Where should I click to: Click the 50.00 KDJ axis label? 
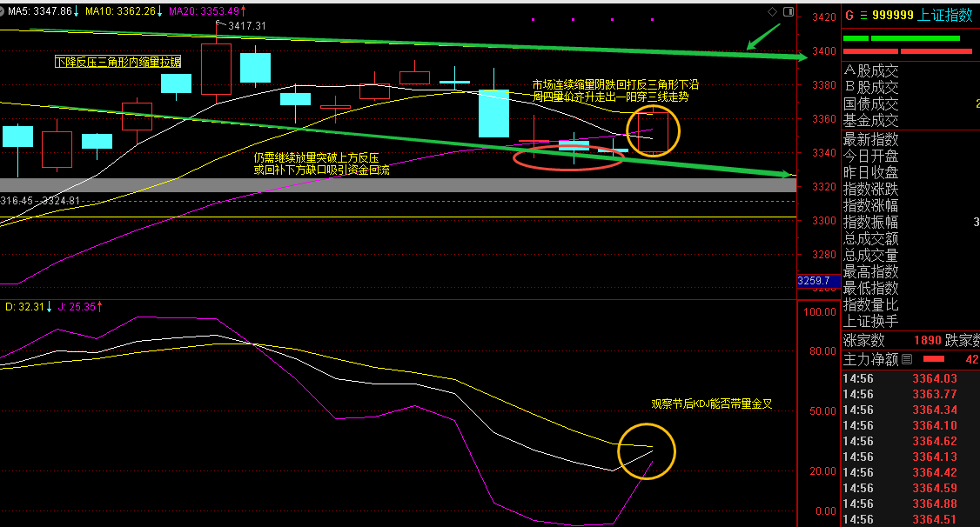coord(822,410)
